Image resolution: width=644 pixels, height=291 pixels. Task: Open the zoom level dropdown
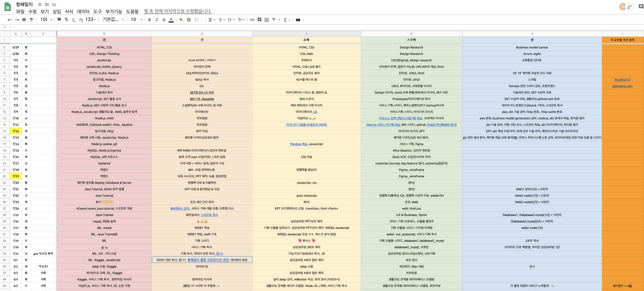click(46, 20)
